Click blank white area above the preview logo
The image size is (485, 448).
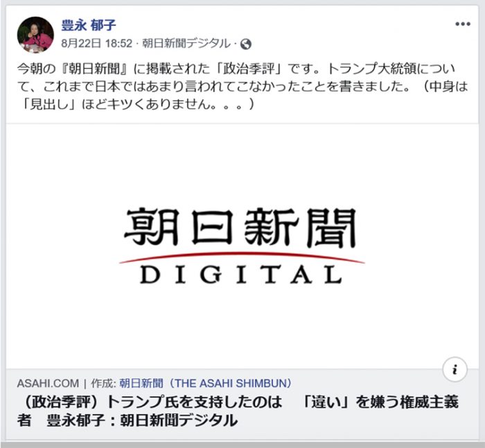pos(242,164)
